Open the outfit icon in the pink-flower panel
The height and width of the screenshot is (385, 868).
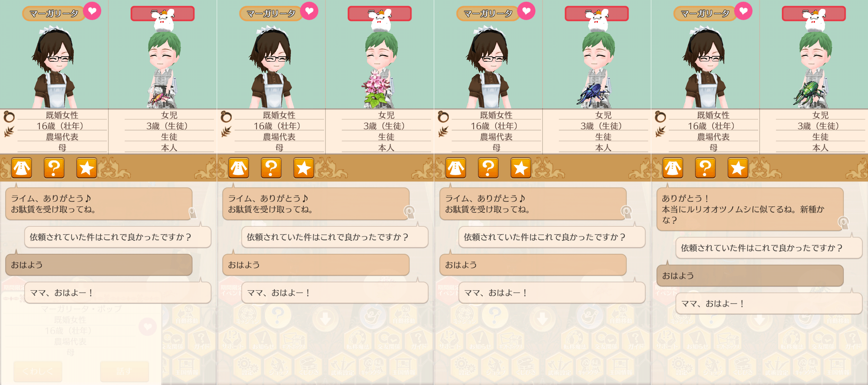pyautogui.click(x=238, y=168)
